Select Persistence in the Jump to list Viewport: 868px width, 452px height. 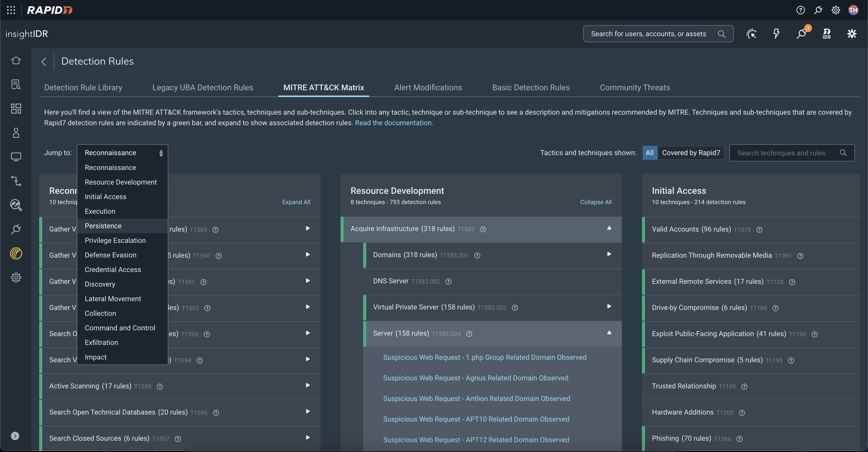coord(123,226)
